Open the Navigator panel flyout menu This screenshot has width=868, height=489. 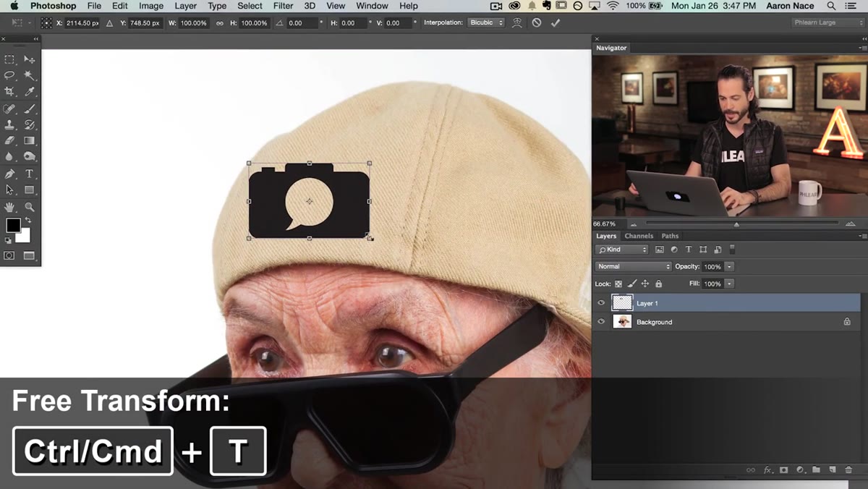coord(862,48)
